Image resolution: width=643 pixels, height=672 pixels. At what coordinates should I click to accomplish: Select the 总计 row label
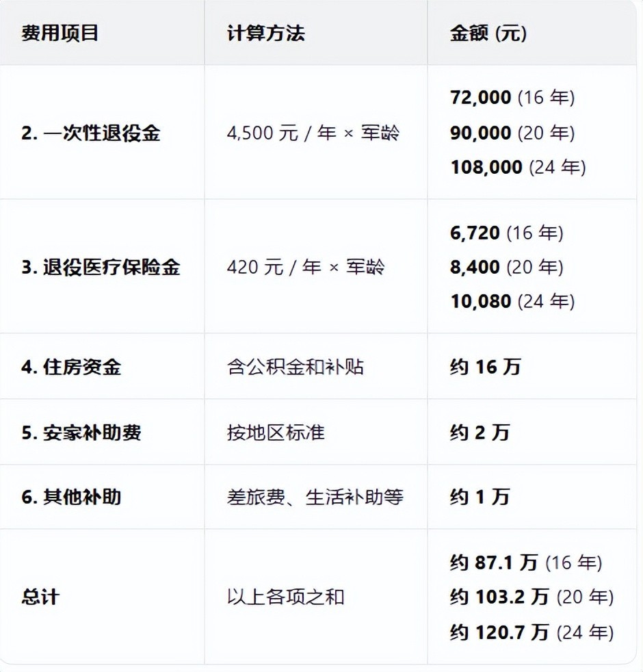coord(40,597)
